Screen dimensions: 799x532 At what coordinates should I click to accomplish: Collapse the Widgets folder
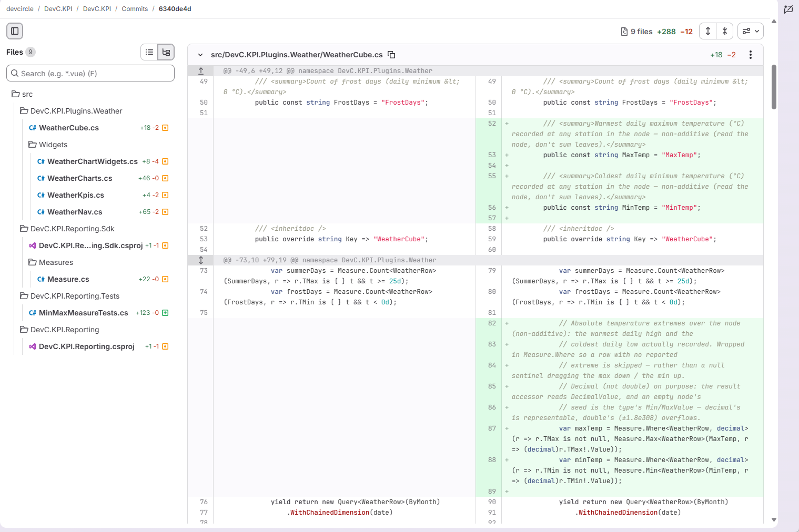pyautogui.click(x=48, y=145)
